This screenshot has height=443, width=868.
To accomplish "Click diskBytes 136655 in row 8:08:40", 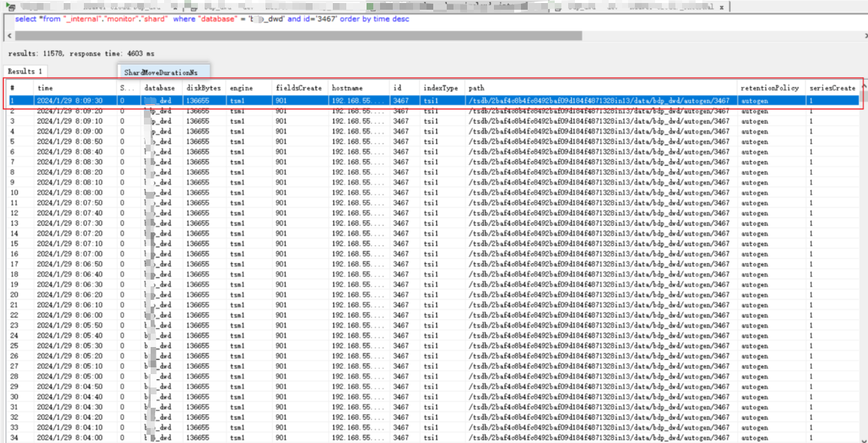I will click(198, 151).
